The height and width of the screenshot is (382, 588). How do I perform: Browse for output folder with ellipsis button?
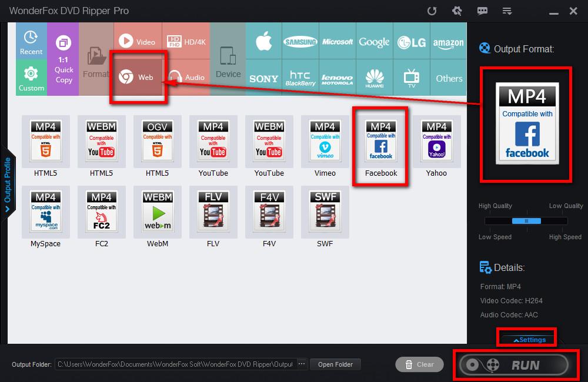coord(302,364)
